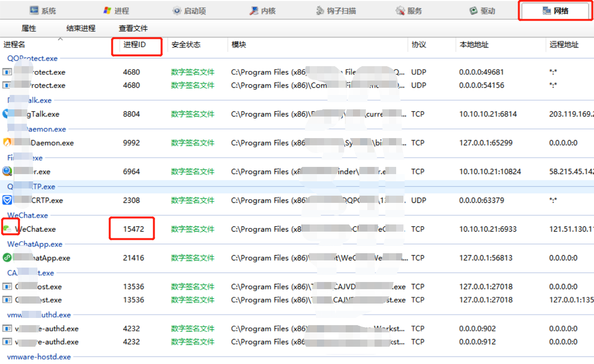Select the WeChatApp.exe group header

[35, 244]
